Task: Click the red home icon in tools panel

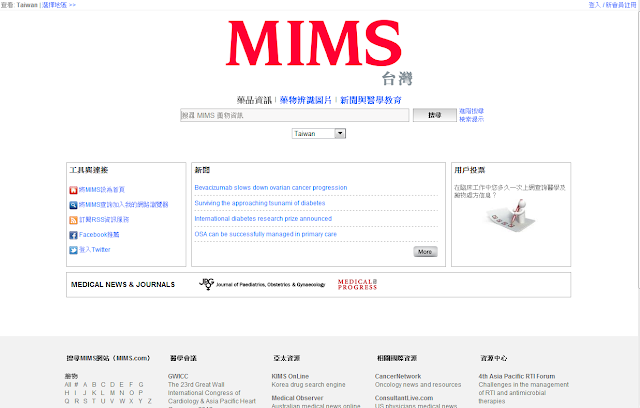Action: pos(73,190)
